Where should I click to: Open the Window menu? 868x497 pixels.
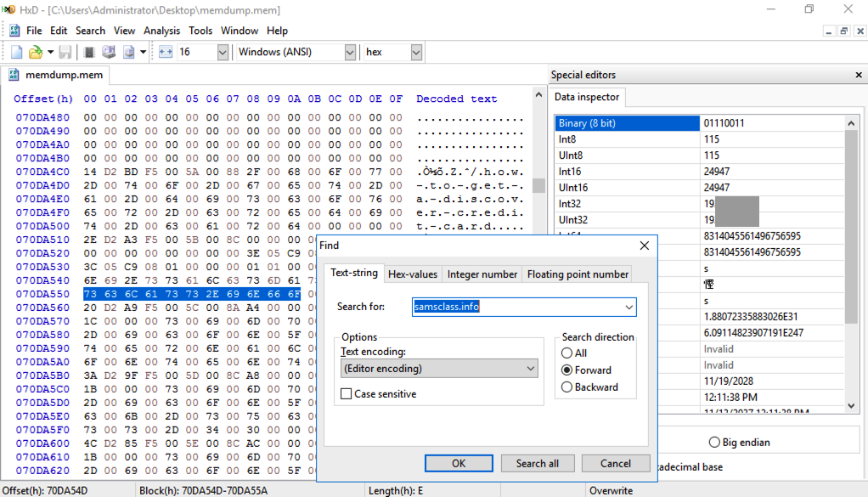[x=240, y=31]
